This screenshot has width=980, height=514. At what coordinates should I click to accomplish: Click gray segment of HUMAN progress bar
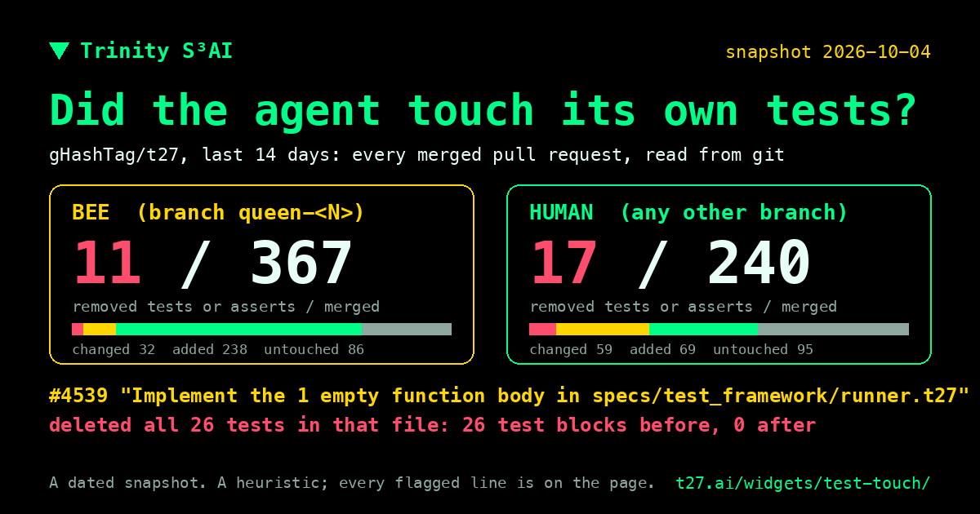click(833, 329)
